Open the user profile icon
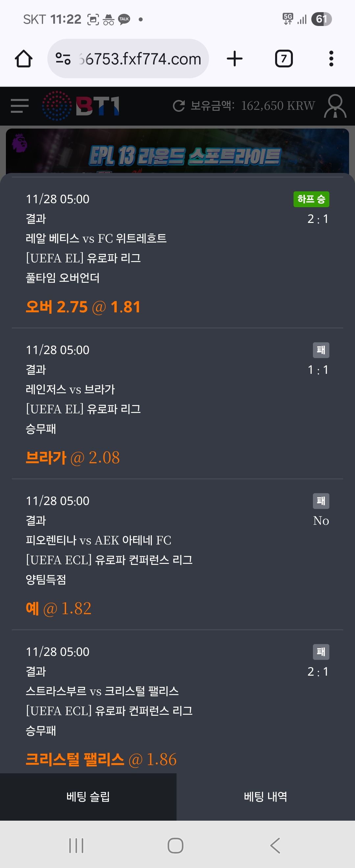The width and height of the screenshot is (355, 868). (335, 106)
